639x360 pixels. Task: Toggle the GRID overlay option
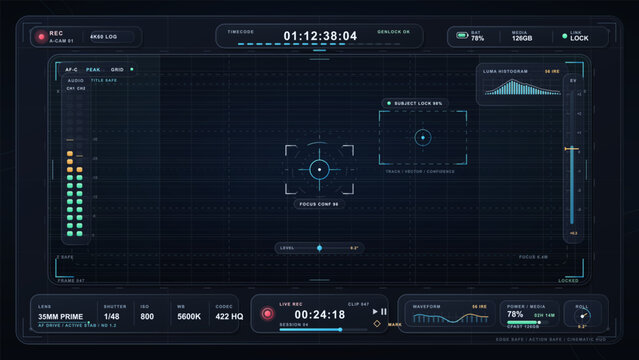point(117,70)
